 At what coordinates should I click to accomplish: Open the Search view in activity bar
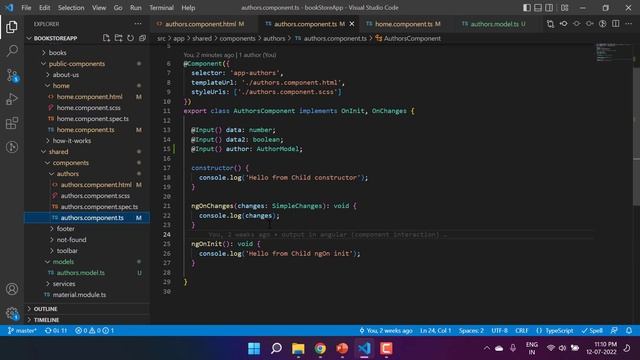tap(12, 51)
